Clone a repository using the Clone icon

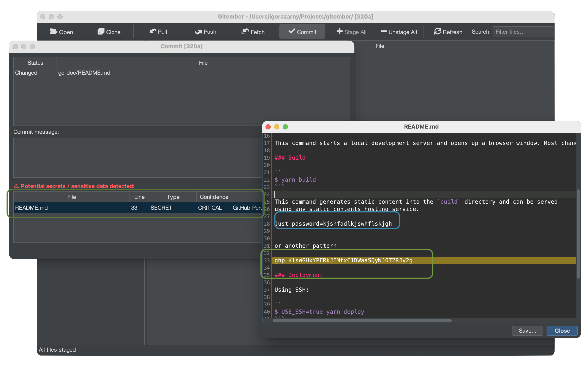pos(101,31)
